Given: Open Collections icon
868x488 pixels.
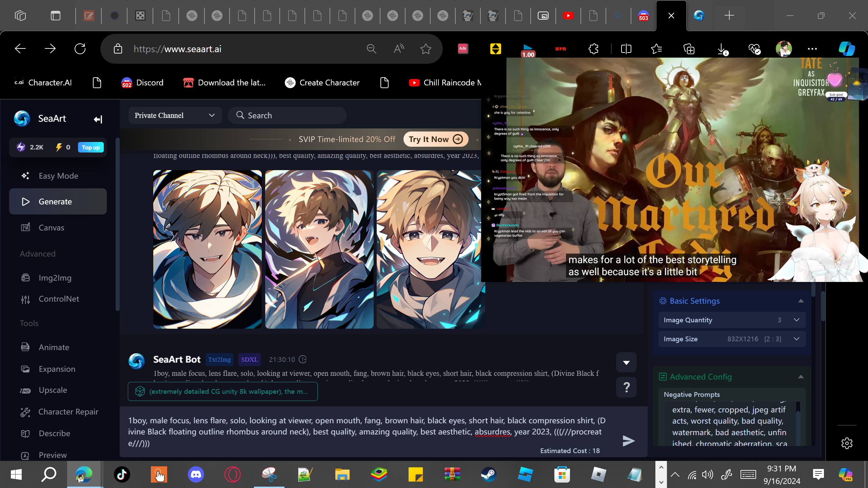Looking at the screenshot, I should point(689,49).
